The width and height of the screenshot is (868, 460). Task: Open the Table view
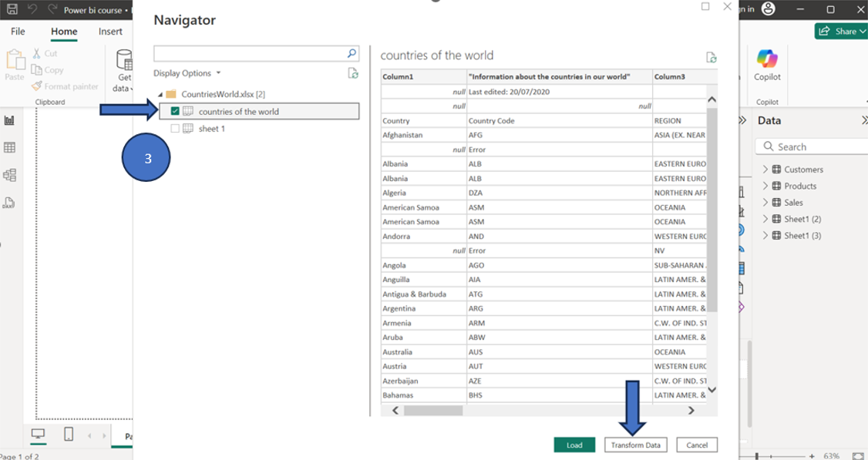tap(9, 146)
